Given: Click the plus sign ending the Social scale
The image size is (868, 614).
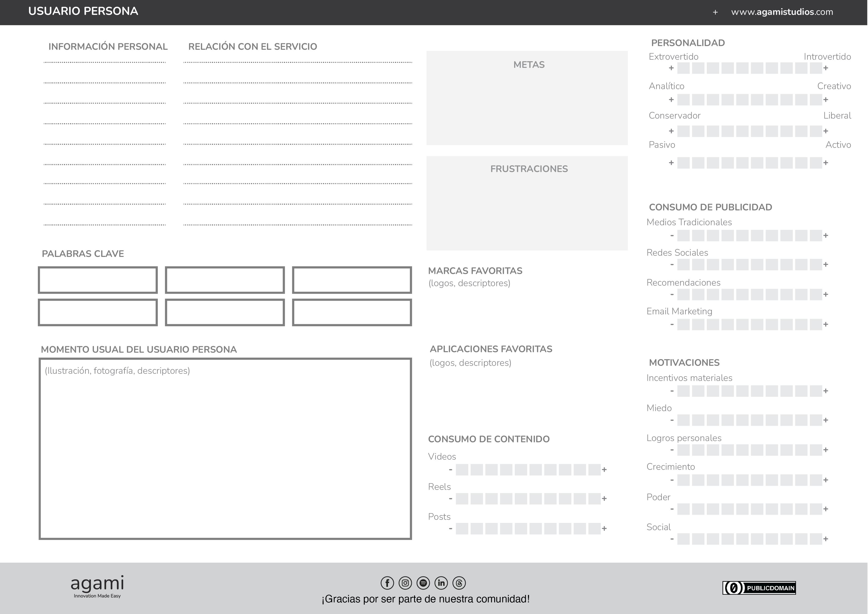Looking at the screenshot, I should click(x=826, y=539).
